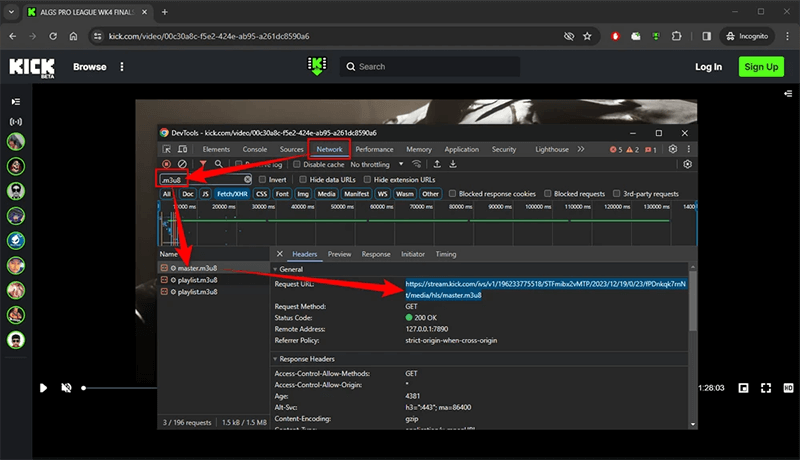
Task: Check 3rd-party requests
Action: click(x=616, y=194)
